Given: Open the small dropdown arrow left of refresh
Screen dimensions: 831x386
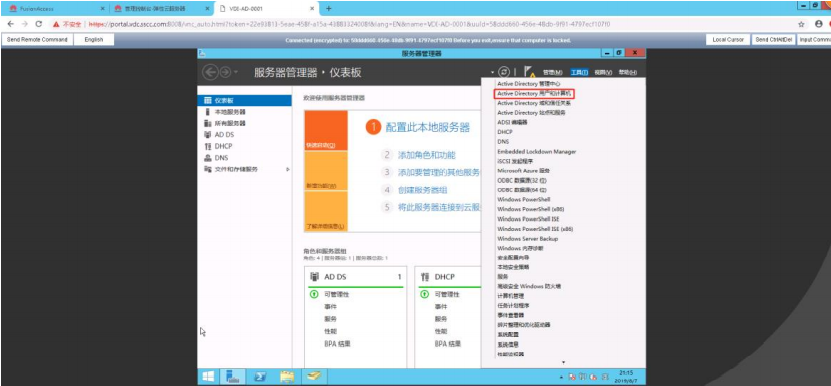Looking at the screenshot, I should (492, 72).
